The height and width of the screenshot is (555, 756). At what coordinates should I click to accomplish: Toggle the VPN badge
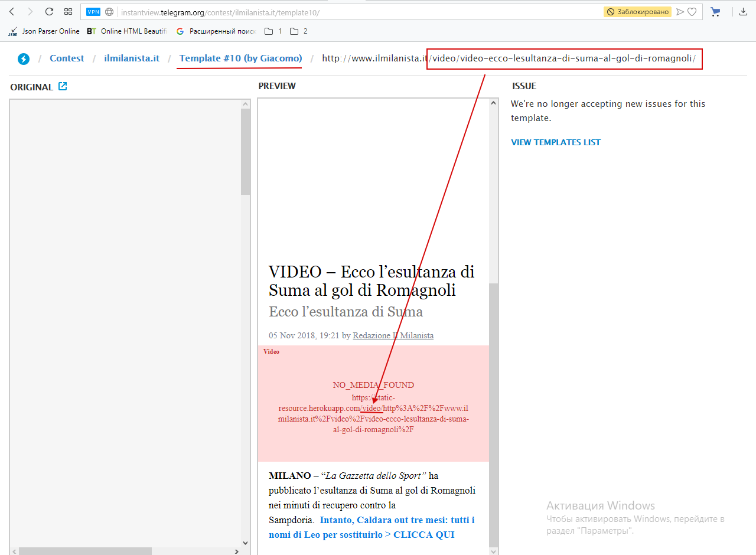pos(93,12)
